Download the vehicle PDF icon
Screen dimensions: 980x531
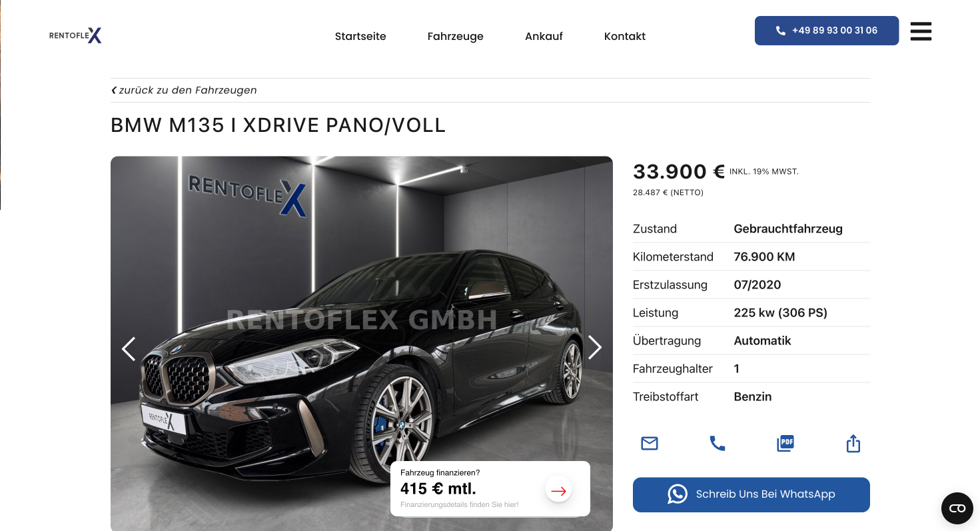point(785,443)
